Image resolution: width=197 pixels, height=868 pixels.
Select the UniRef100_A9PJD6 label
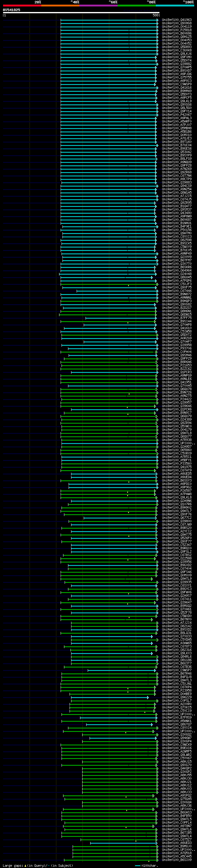tap(176, 74)
